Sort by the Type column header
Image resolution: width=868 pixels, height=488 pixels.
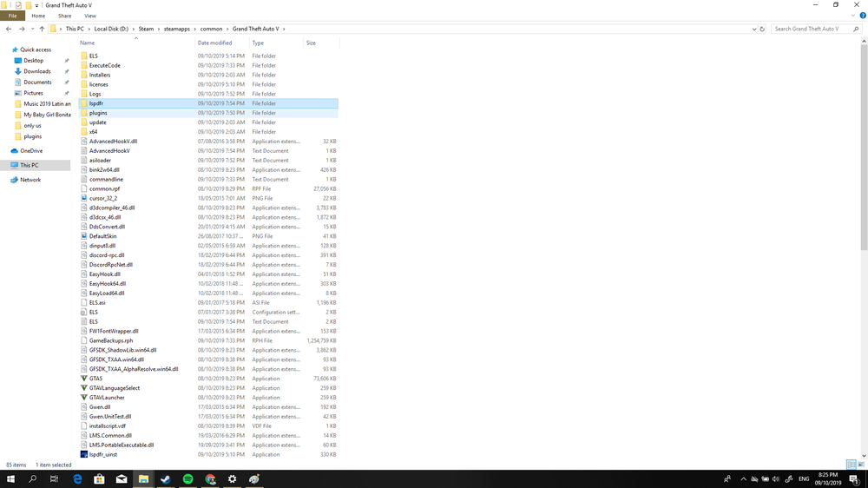click(x=276, y=43)
